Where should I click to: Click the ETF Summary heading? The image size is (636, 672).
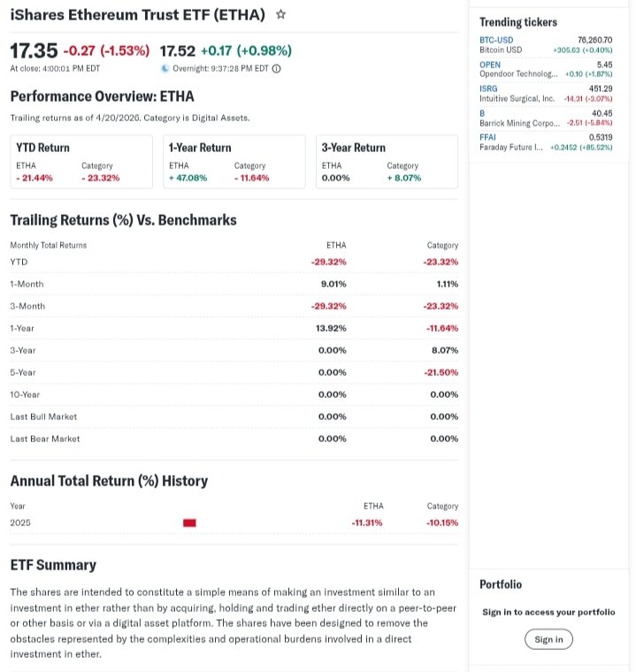click(53, 565)
